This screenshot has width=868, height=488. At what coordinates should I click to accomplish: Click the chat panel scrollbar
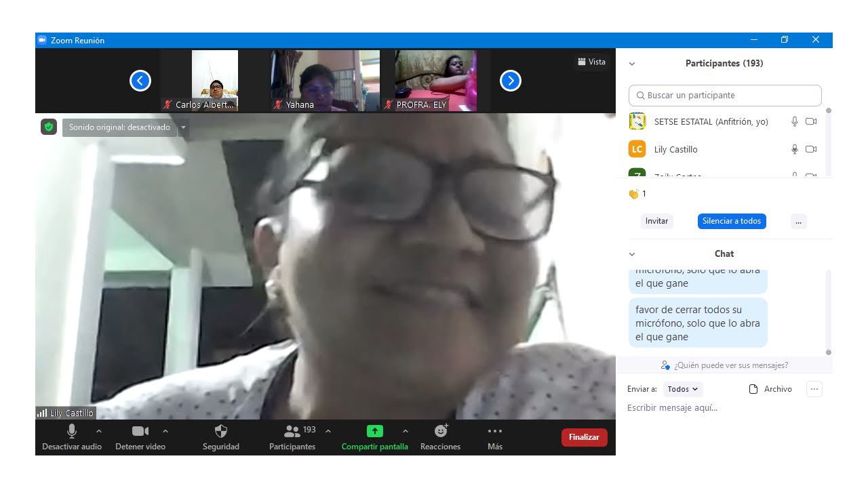click(828, 312)
